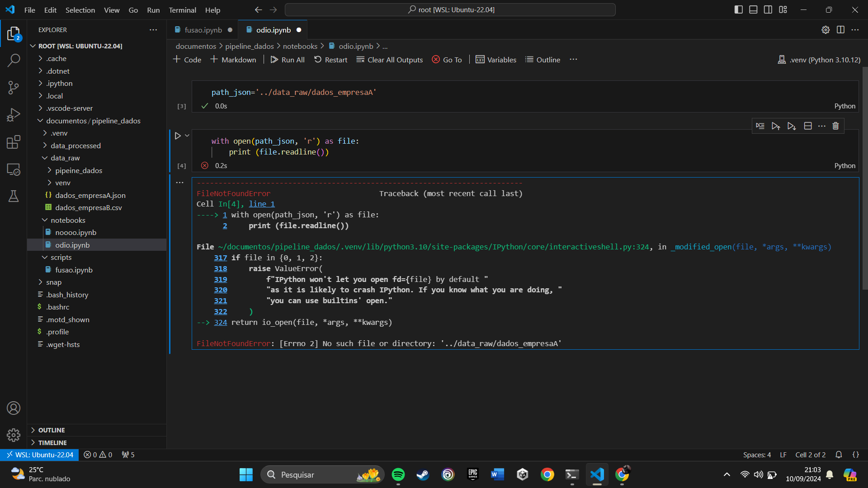Clear All Outputs
This screenshot has height=488, width=868.
(390, 60)
